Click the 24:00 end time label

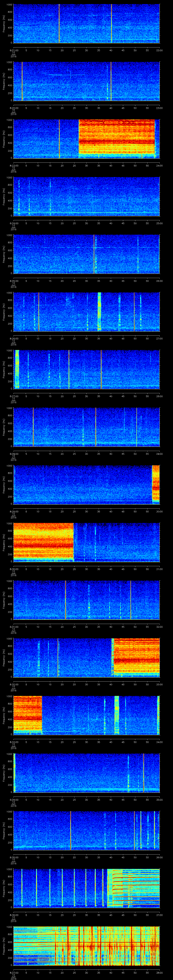point(159,166)
